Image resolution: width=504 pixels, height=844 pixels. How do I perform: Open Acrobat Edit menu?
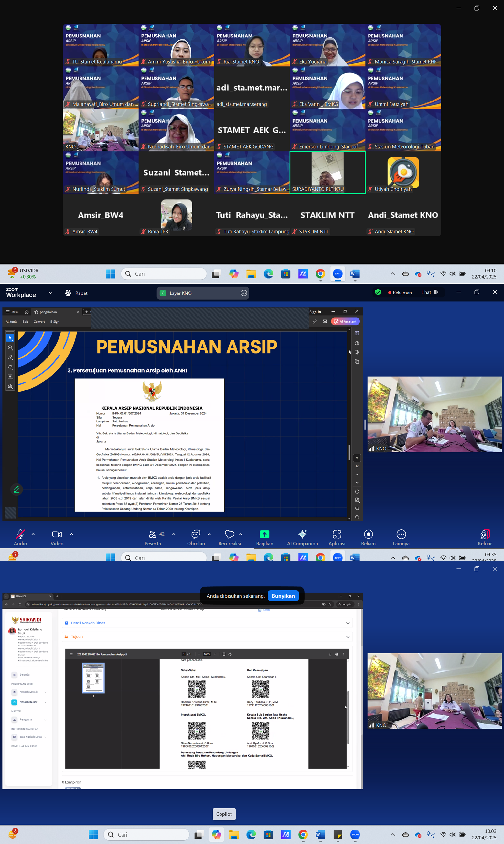pyautogui.click(x=26, y=322)
